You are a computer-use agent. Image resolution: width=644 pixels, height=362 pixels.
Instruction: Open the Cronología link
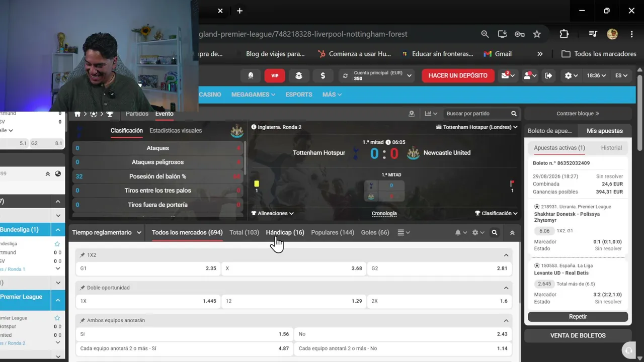click(x=384, y=214)
